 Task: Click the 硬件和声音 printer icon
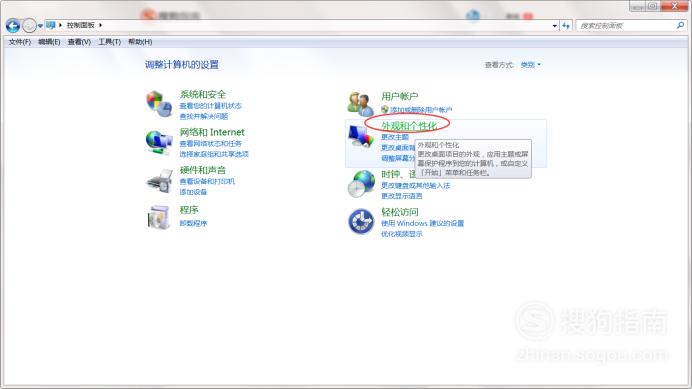coord(159,181)
